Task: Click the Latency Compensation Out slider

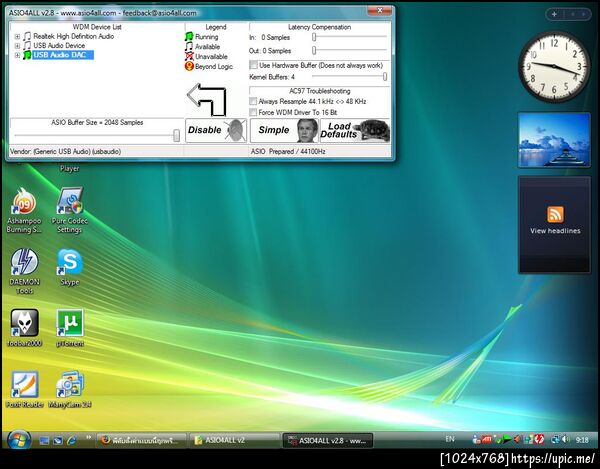Action: [x=314, y=50]
